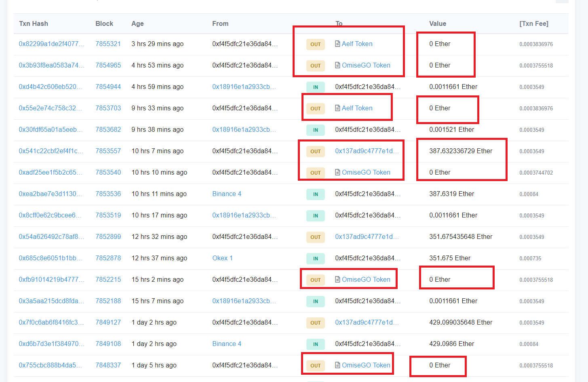Open transaction hash 0xd4b42c606eb520…
Viewport: 588px width, 382px height.
(51, 87)
